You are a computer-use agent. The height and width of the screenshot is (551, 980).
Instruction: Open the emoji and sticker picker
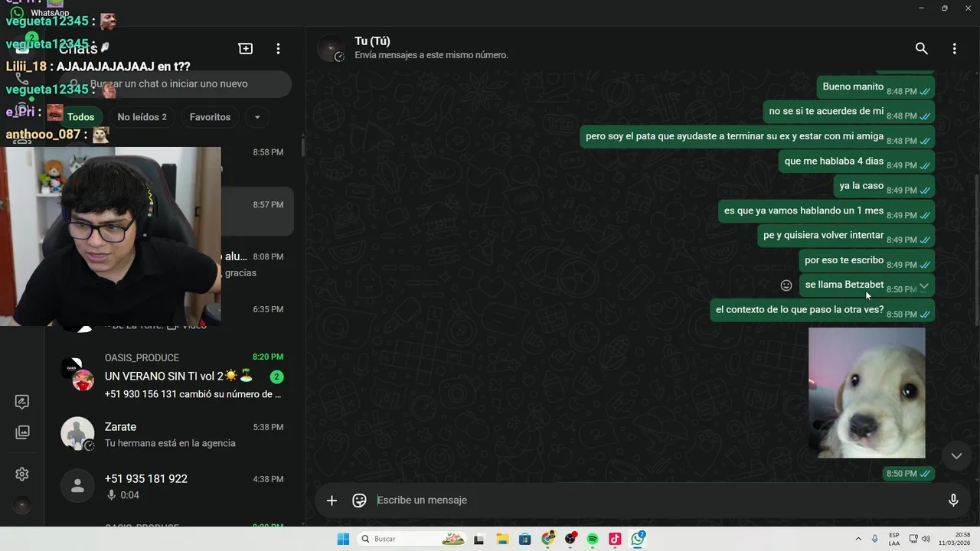point(359,500)
